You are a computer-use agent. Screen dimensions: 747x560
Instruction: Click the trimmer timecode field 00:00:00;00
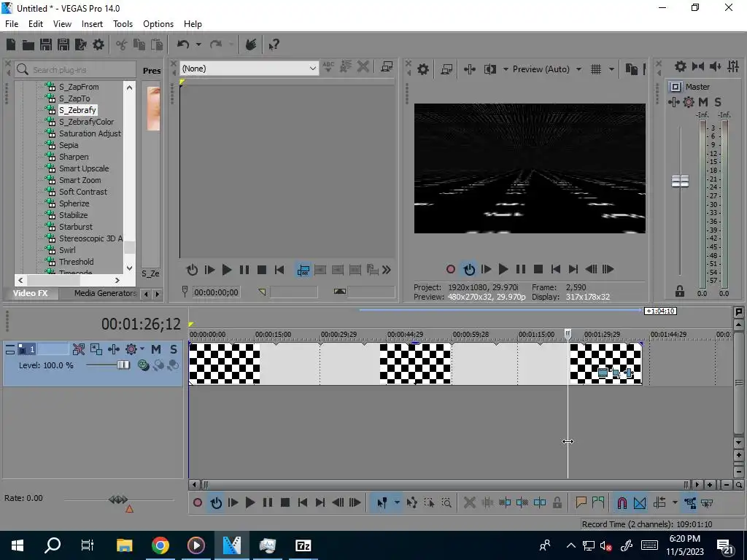216,292
